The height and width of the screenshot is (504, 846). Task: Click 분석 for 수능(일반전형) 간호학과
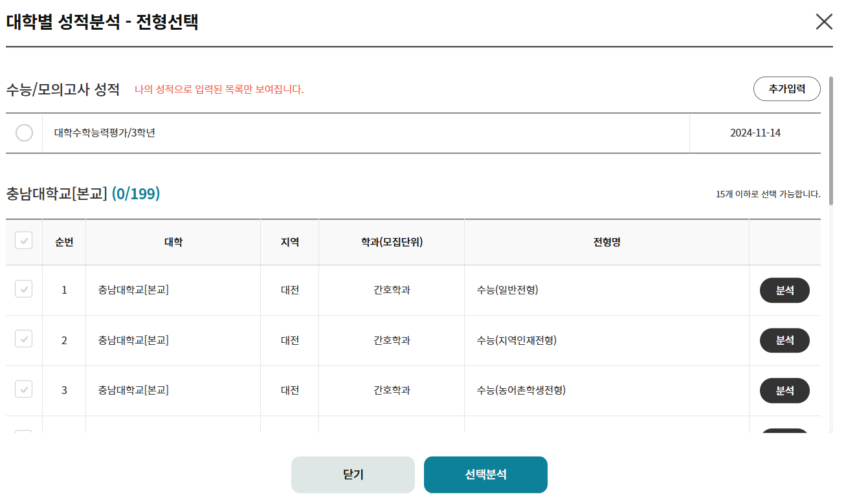pos(785,290)
